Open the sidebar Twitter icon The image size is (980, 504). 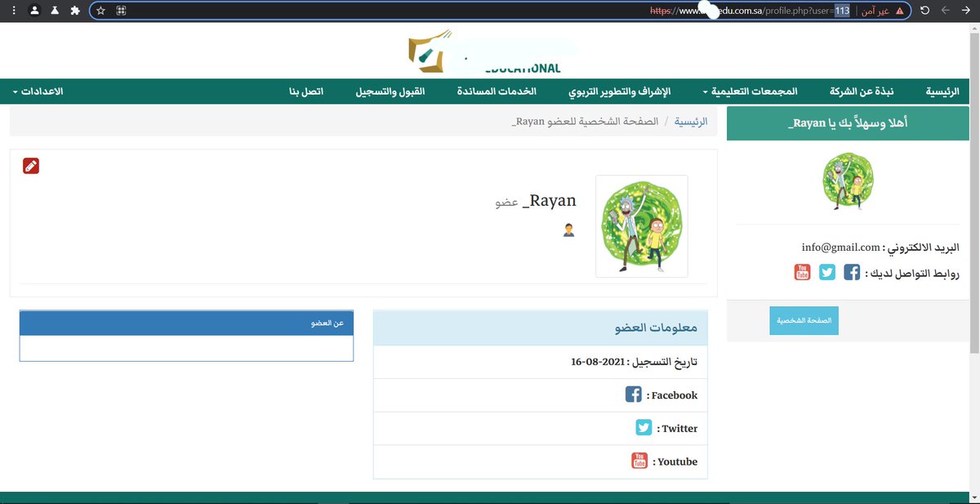coord(827,272)
